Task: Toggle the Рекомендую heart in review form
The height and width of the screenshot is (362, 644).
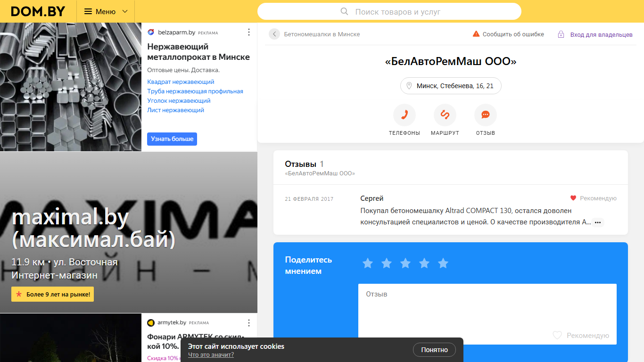Action: tap(557, 335)
